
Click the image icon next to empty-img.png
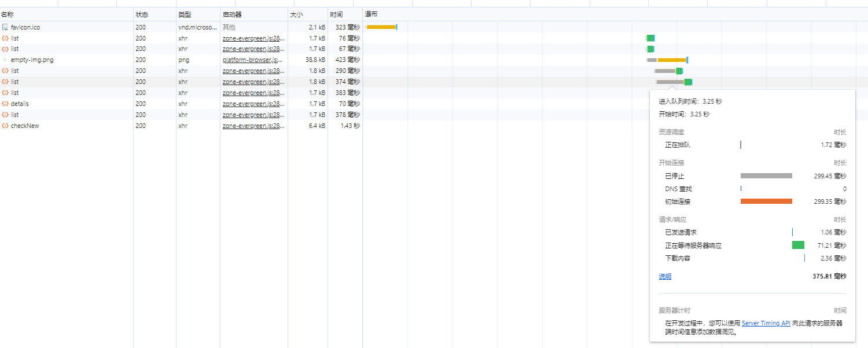(5, 60)
